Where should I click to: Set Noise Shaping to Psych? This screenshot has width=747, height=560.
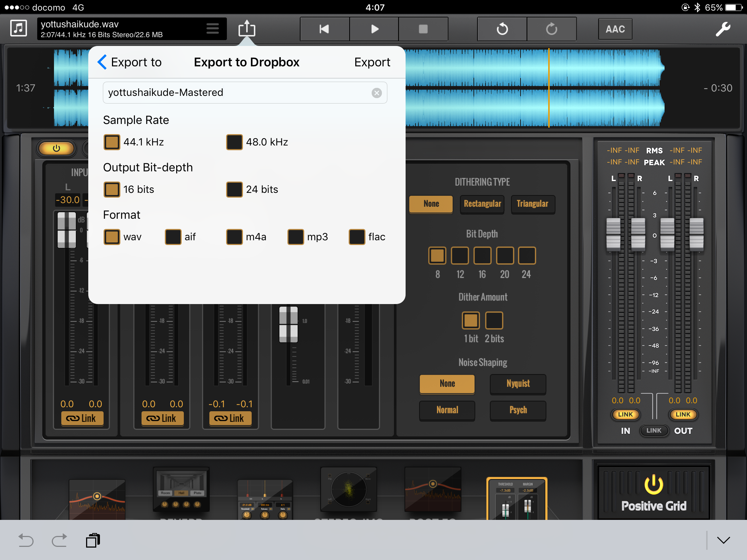(x=518, y=411)
